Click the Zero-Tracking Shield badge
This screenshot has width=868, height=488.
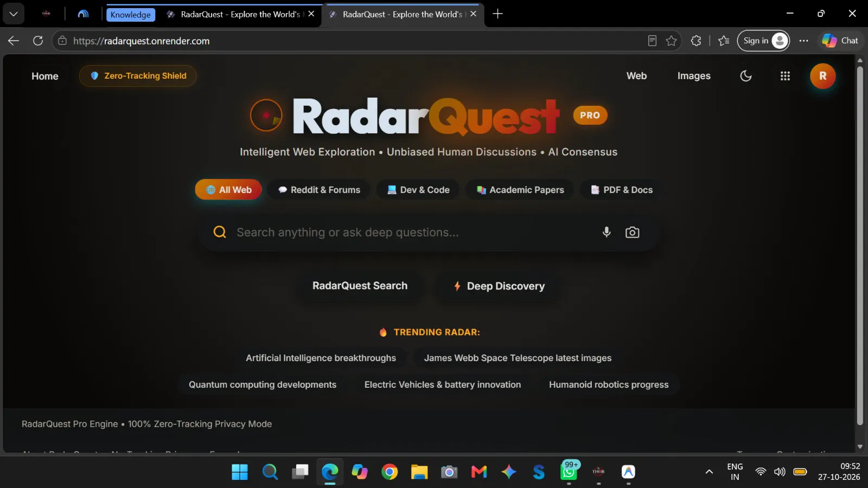click(x=138, y=76)
